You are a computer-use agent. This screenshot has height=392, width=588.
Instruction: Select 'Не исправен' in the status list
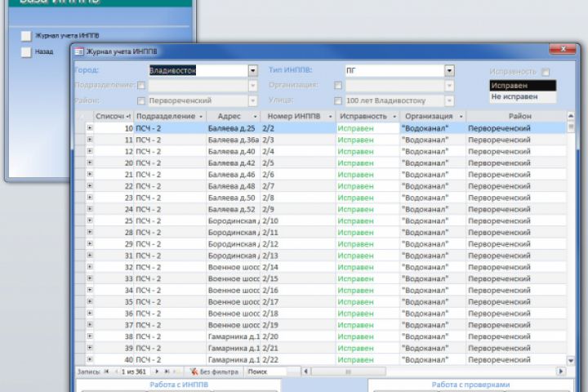[523, 97]
